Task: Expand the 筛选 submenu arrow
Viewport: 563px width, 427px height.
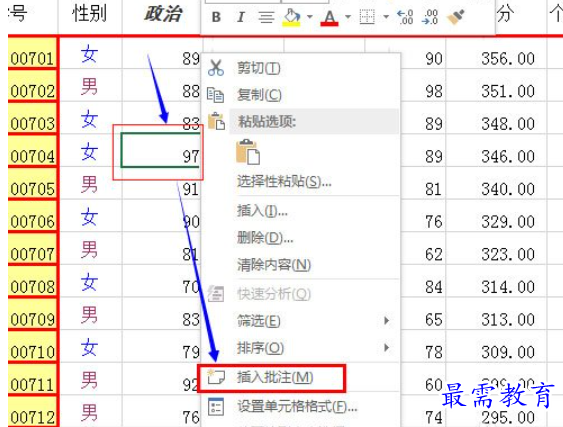Action: point(386,320)
